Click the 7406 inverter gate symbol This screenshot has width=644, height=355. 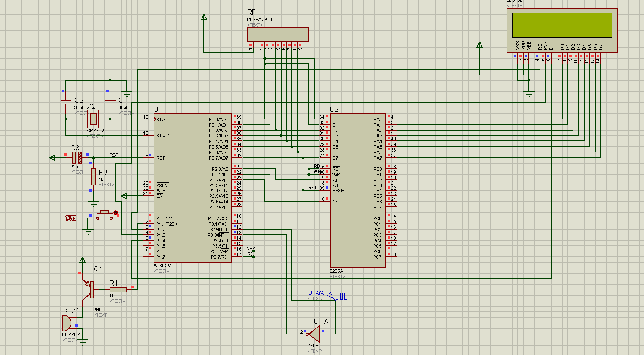click(x=315, y=334)
